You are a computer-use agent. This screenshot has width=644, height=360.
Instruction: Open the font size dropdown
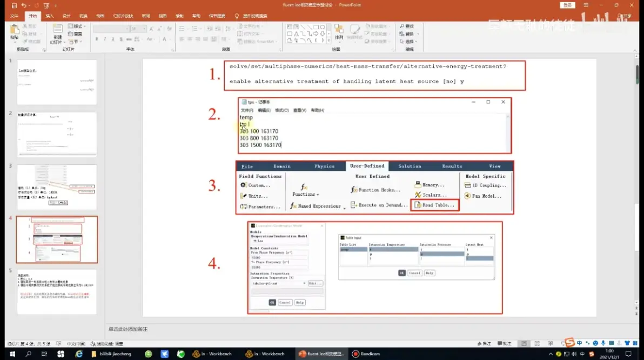pos(144,29)
